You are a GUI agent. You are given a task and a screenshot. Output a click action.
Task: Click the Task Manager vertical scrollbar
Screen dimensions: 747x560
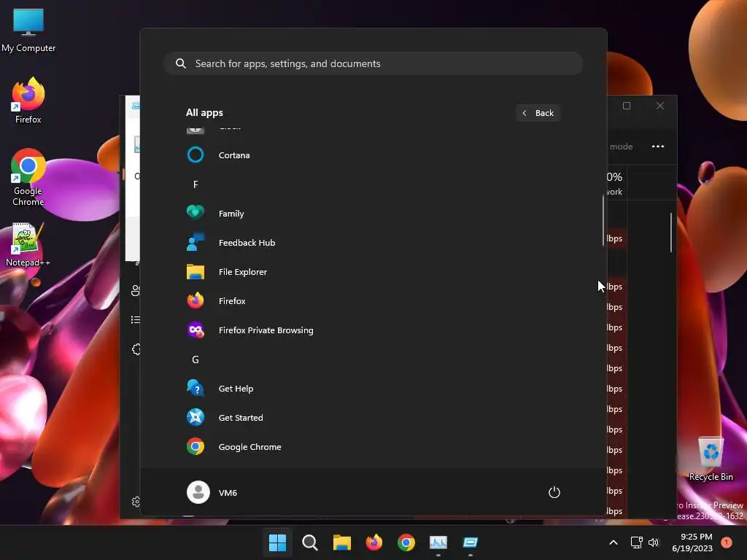point(671,233)
